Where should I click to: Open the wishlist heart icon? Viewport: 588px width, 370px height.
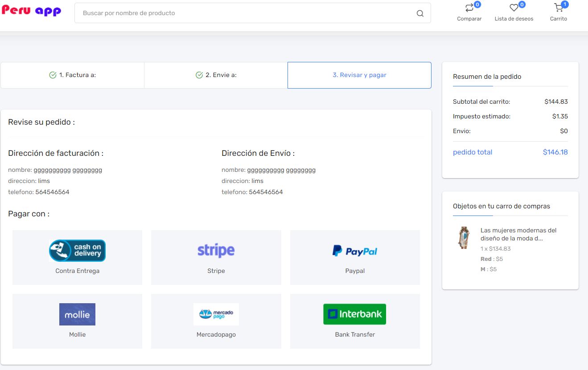514,8
